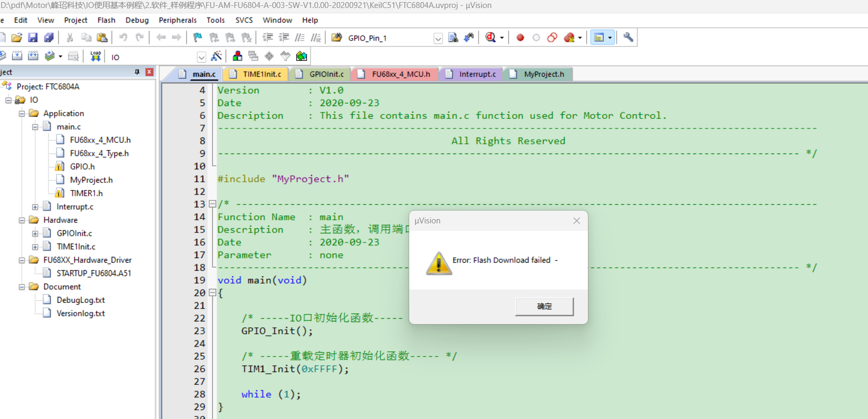The image size is (868, 419).
Task: Click the LOAD download-to-flash icon
Action: [95, 56]
